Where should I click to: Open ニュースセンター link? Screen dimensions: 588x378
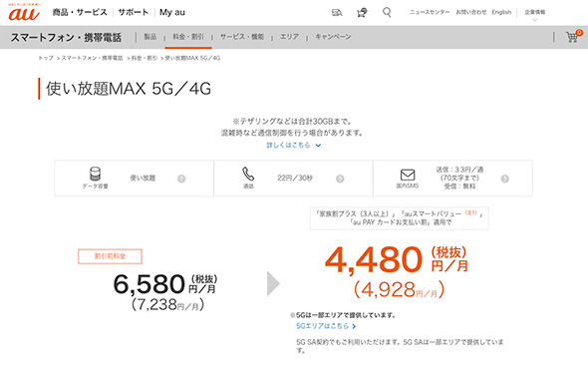pos(430,12)
